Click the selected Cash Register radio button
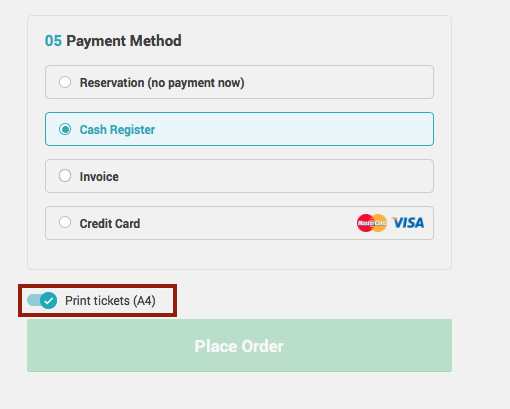The height and width of the screenshot is (409, 510). (65, 129)
